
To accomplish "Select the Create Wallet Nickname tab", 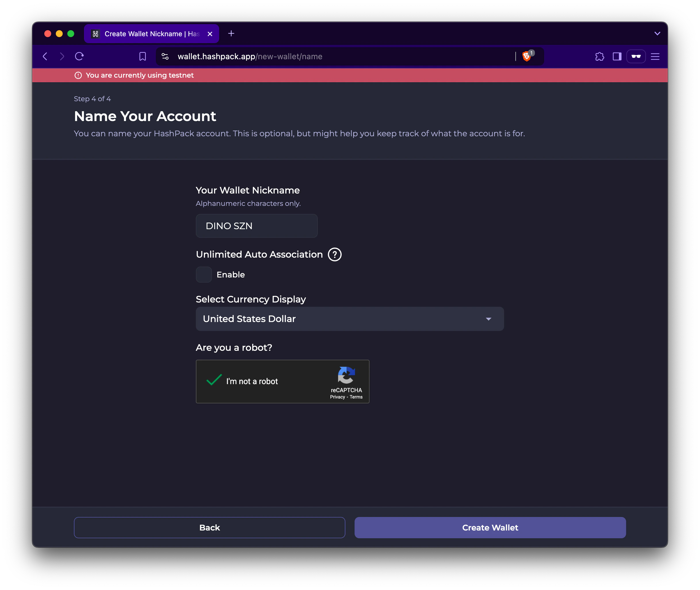I will [x=147, y=34].
